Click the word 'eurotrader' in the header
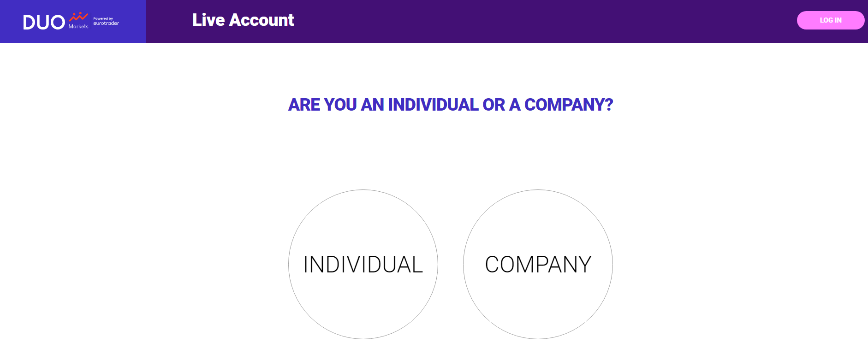The width and height of the screenshot is (868, 360). [106, 24]
